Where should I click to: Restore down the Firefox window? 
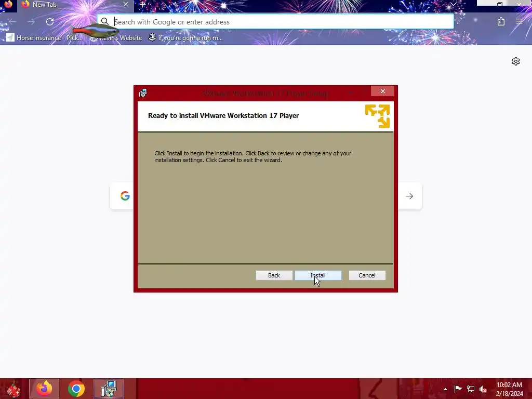pos(500,4)
